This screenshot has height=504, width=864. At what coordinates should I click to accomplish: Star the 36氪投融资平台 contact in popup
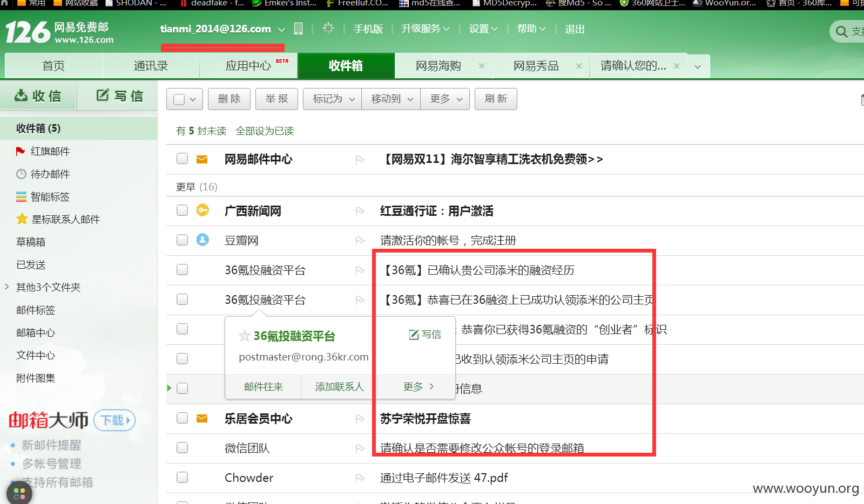click(244, 336)
